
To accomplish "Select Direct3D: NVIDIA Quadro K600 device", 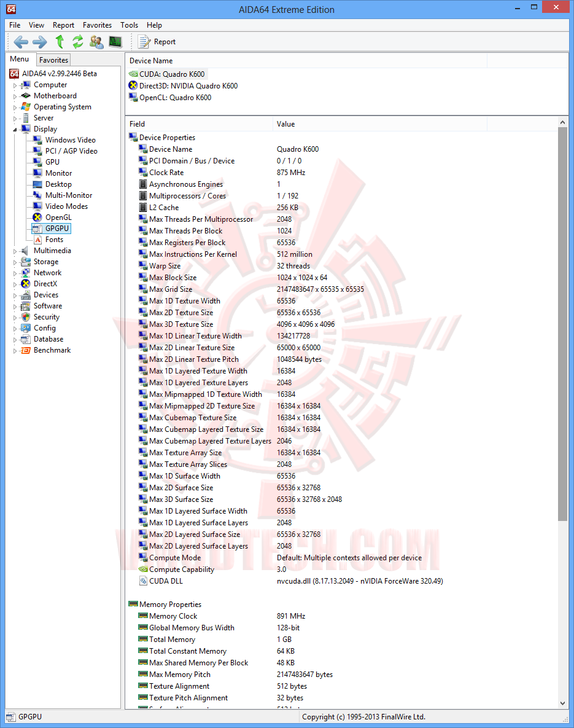I will pos(188,85).
